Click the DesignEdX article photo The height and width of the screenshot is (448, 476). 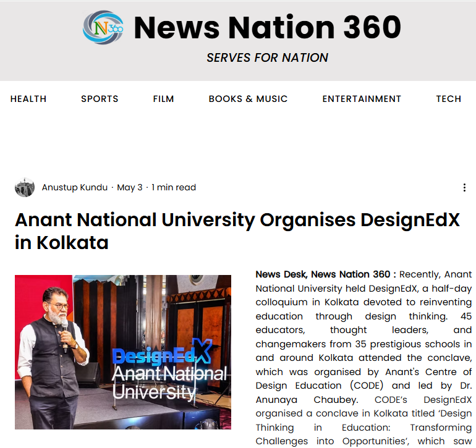pos(123,352)
